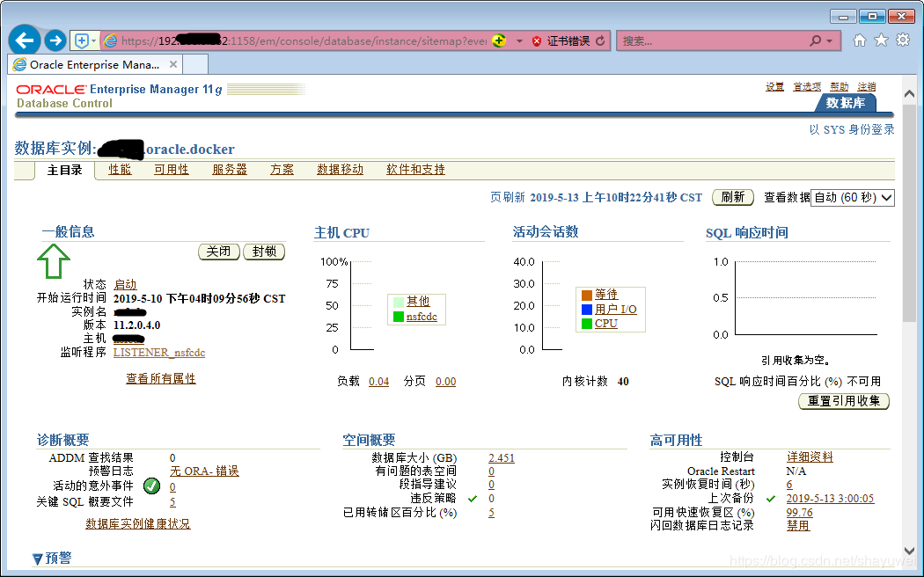Open the browser Tools gear icon
Viewport: 924px width, 577px height.
903,40
